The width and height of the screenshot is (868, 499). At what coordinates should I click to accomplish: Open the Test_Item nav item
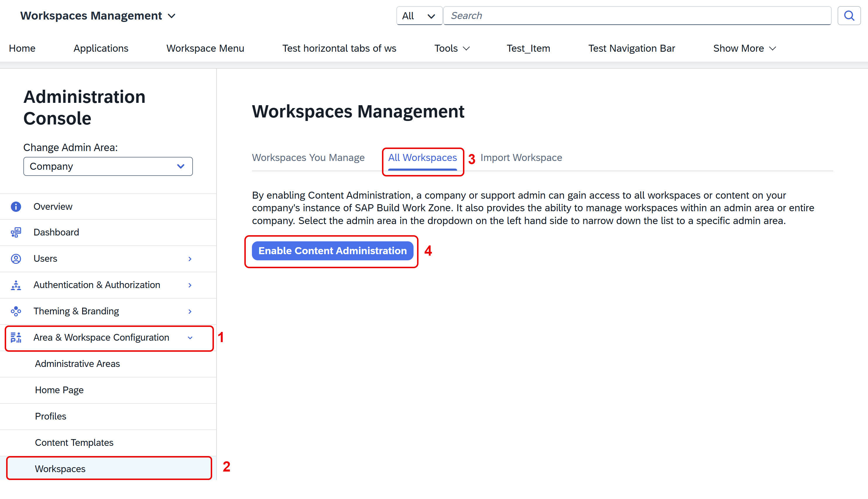tap(528, 48)
